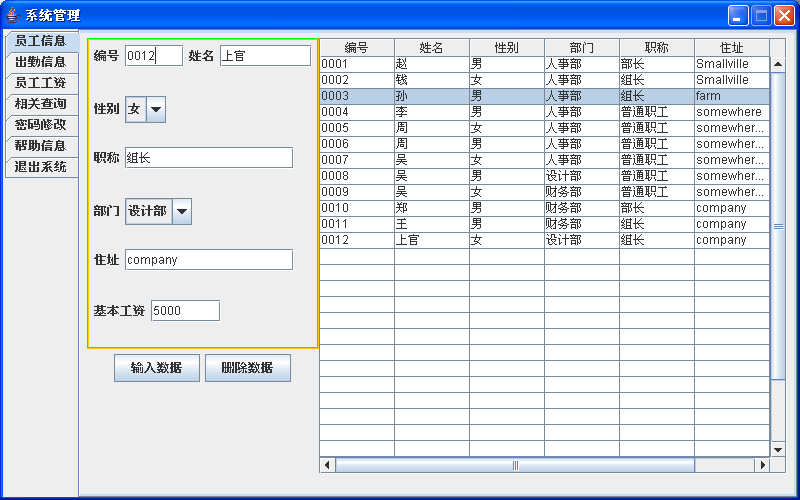Click the 输入数据 button
The width and height of the screenshot is (800, 500).
pos(157,368)
